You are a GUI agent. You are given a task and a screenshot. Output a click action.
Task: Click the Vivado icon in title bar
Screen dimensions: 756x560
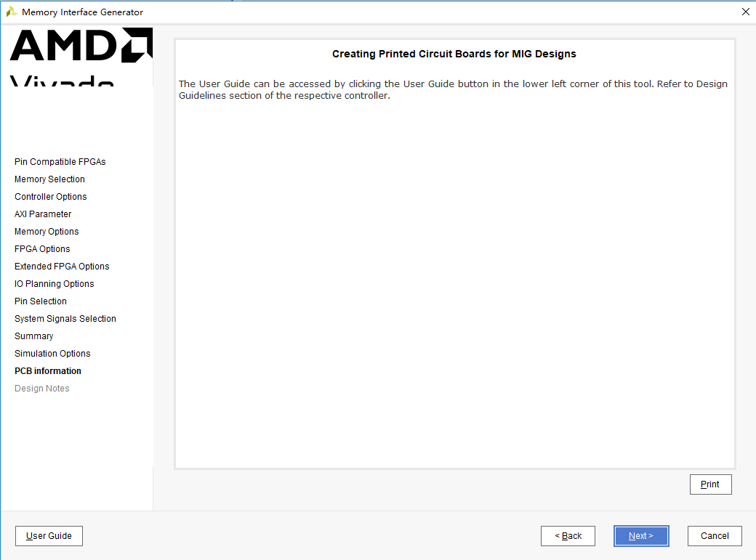(12, 12)
